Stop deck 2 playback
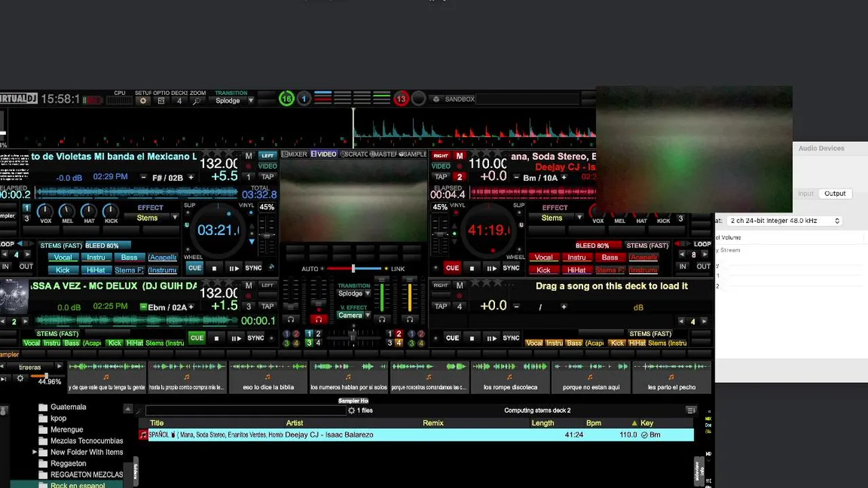 [472, 268]
